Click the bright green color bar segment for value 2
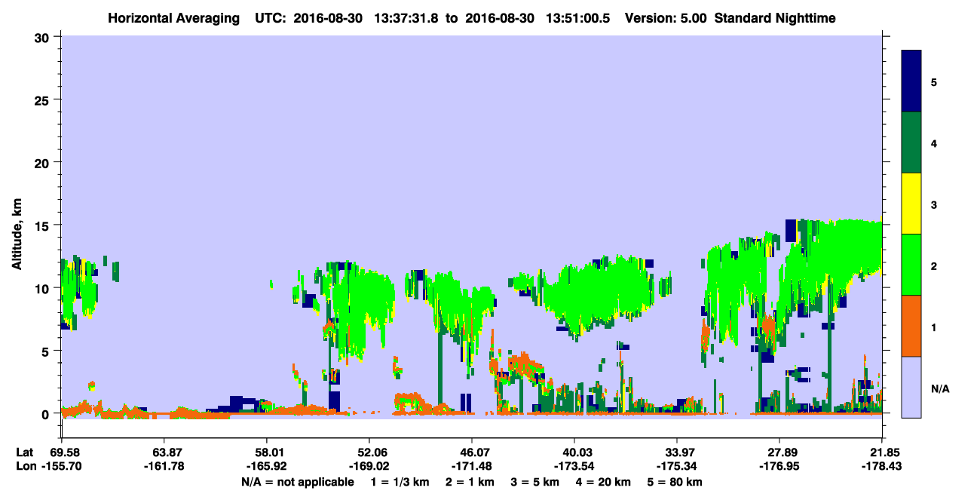The image size is (980, 503). 911,265
